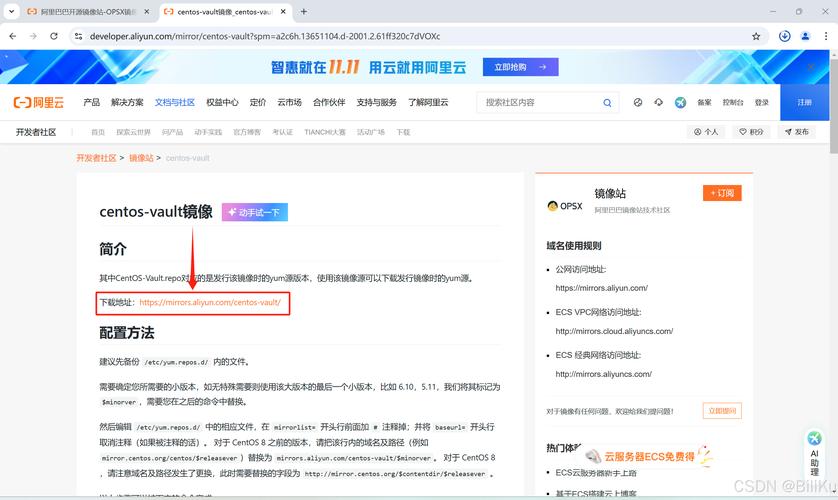The height and width of the screenshot is (500, 838).
Task: Click the 镜像站 breadcrumb
Action: pyautogui.click(x=141, y=158)
